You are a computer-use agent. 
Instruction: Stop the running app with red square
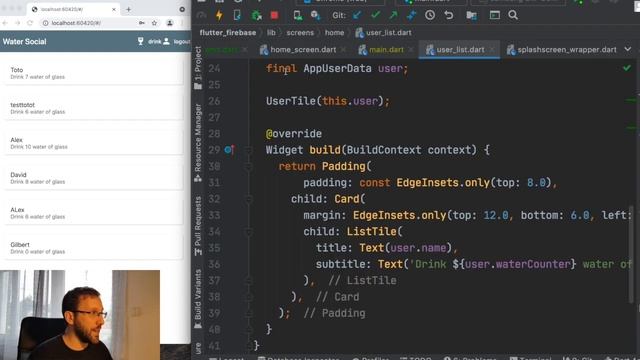coord(274,16)
